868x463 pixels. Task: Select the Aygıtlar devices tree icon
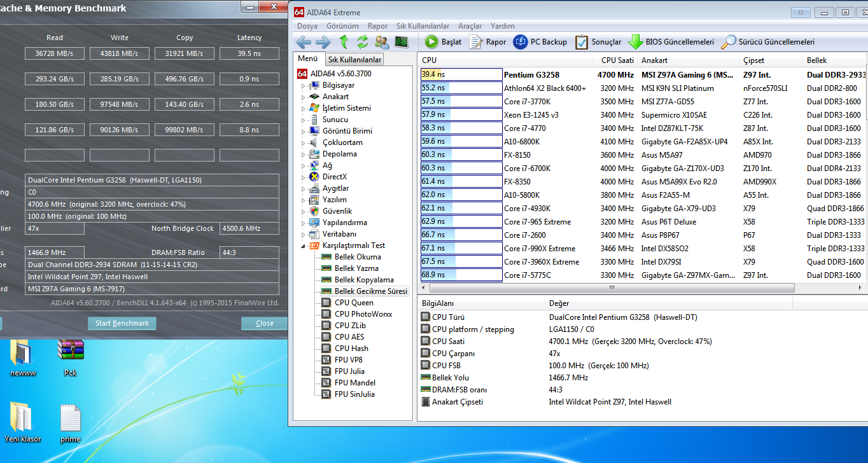pos(314,188)
